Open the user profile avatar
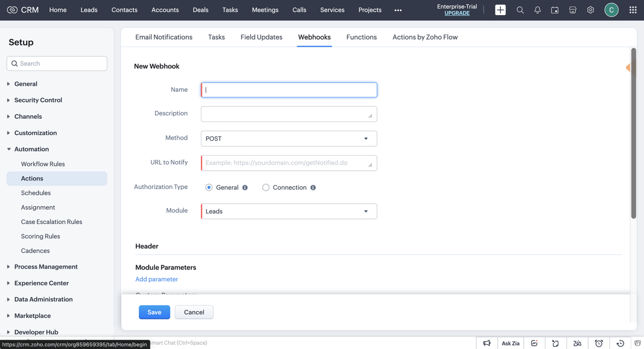The height and width of the screenshot is (349, 644). [611, 10]
